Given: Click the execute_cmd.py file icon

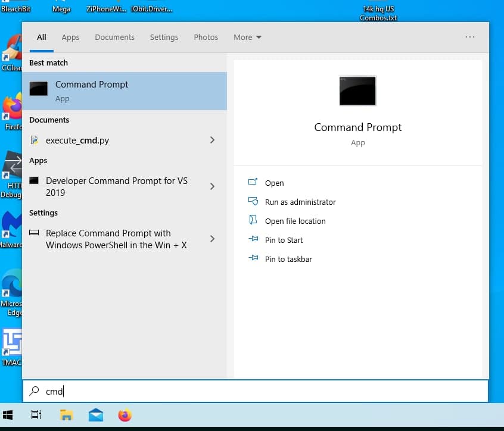Looking at the screenshot, I should click(35, 140).
